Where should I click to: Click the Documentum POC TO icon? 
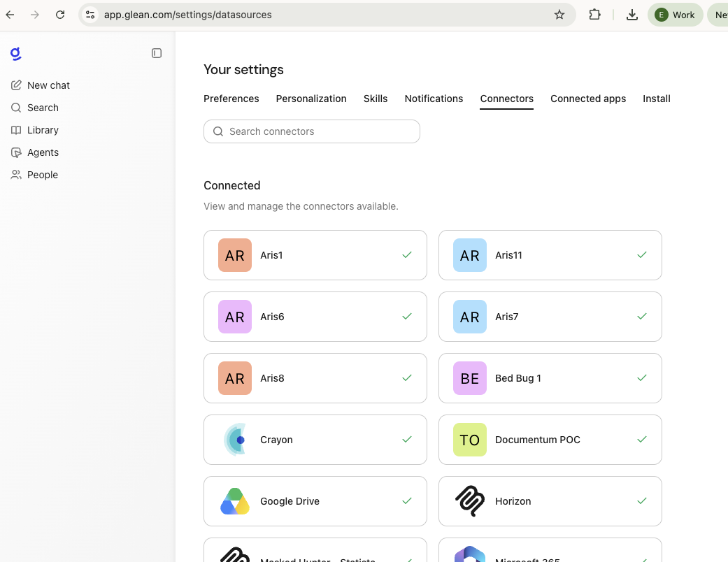coord(470,440)
